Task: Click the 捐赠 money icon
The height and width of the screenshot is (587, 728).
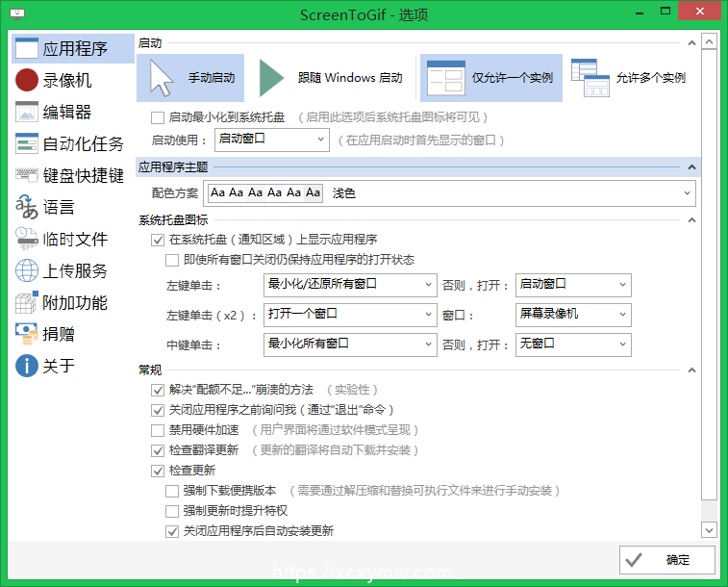Action: (x=27, y=334)
